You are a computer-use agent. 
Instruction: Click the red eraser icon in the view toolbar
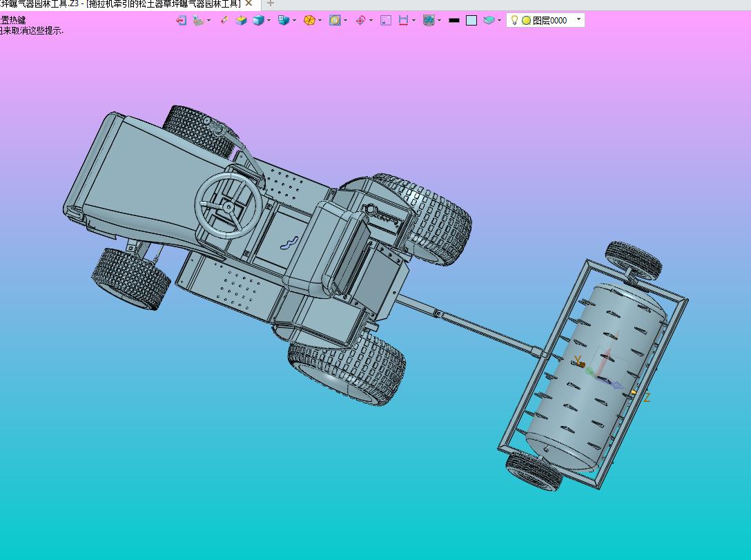click(x=224, y=20)
